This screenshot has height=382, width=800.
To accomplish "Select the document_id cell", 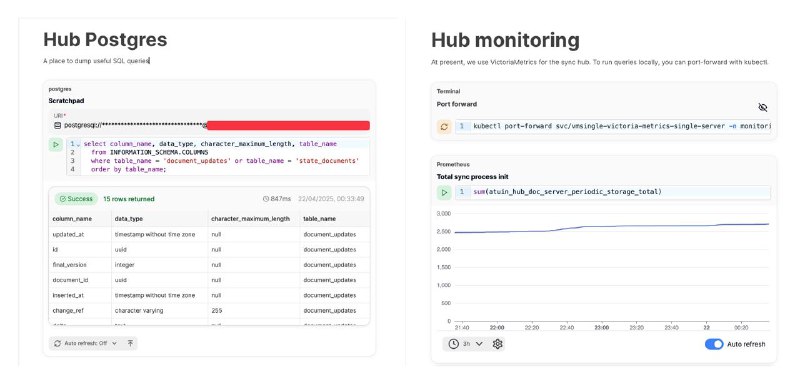I will (80, 280).
